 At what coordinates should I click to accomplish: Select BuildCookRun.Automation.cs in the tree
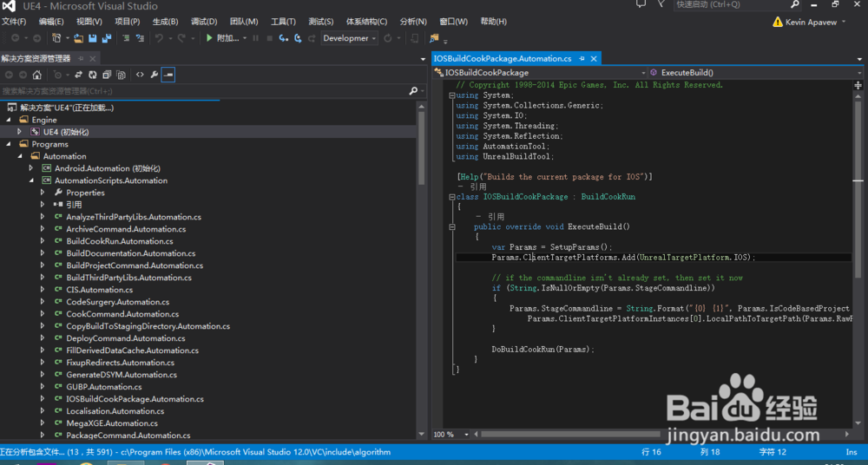tap(120, 241)
